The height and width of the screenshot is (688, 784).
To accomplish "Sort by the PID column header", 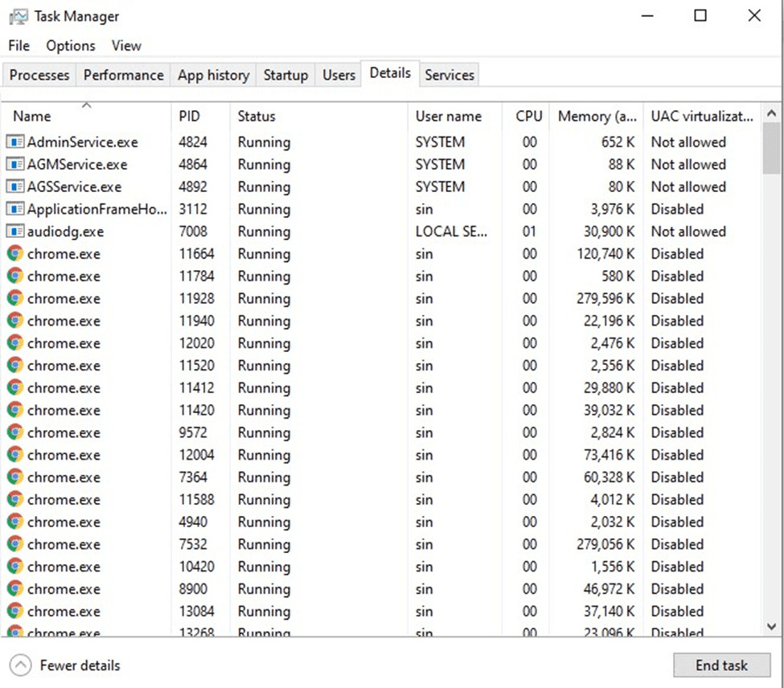I will pos(200,116).
